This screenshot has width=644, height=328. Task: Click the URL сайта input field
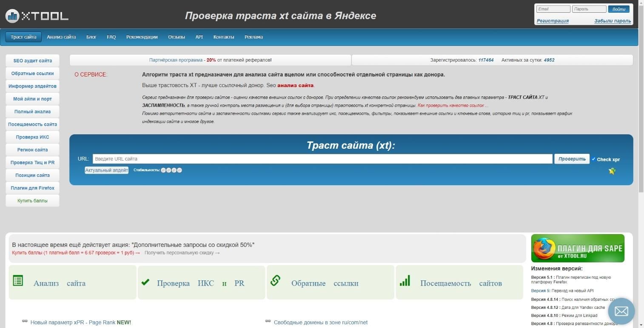point(322,159)
